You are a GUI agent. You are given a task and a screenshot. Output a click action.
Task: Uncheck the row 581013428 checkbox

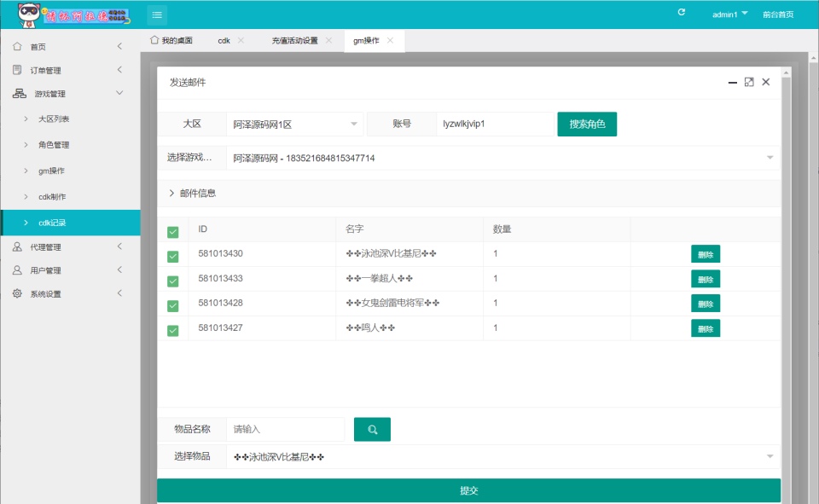point(173,305)
